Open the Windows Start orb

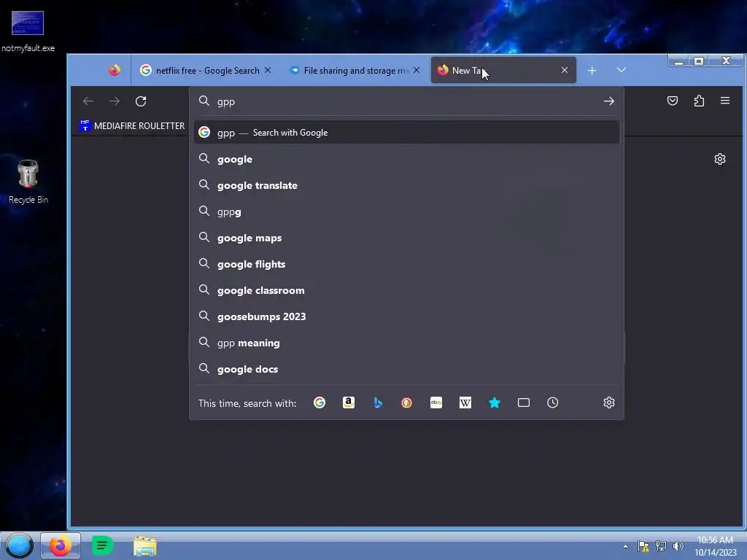(20, 545)
